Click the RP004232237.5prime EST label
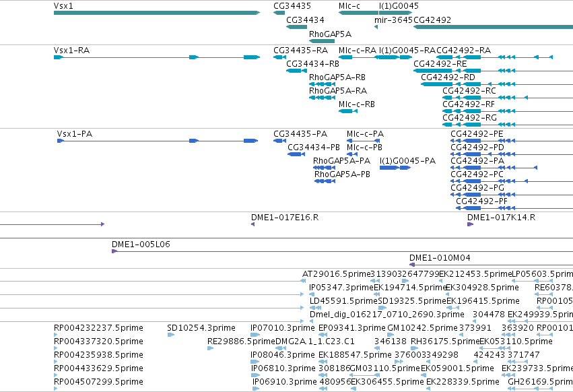This screenshot has height=392, width=573. click(98, 327)
